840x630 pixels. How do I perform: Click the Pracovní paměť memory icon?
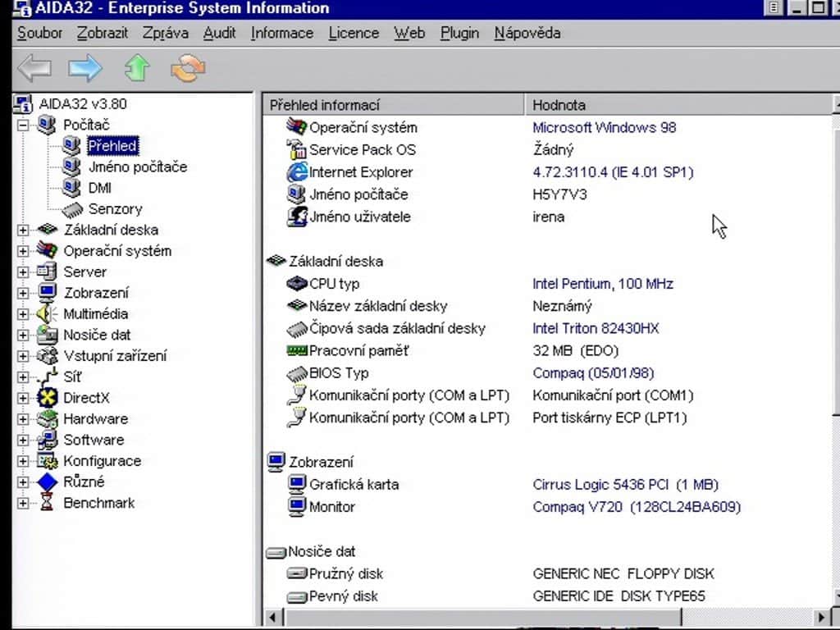point(297,350)
